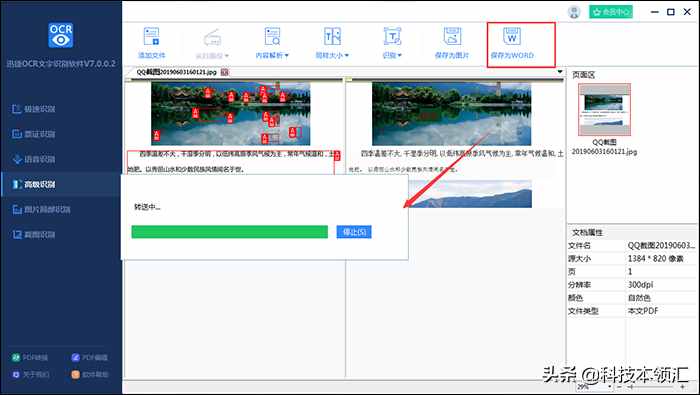700x395 pixels.
Task: Select the QQ截图 page thumbnail
Action: 604,109
